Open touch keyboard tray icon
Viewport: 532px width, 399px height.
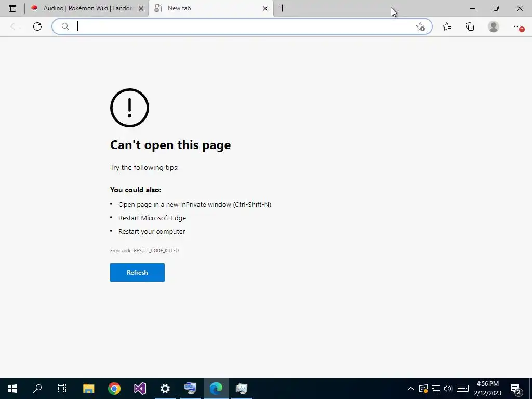point(462,389)
